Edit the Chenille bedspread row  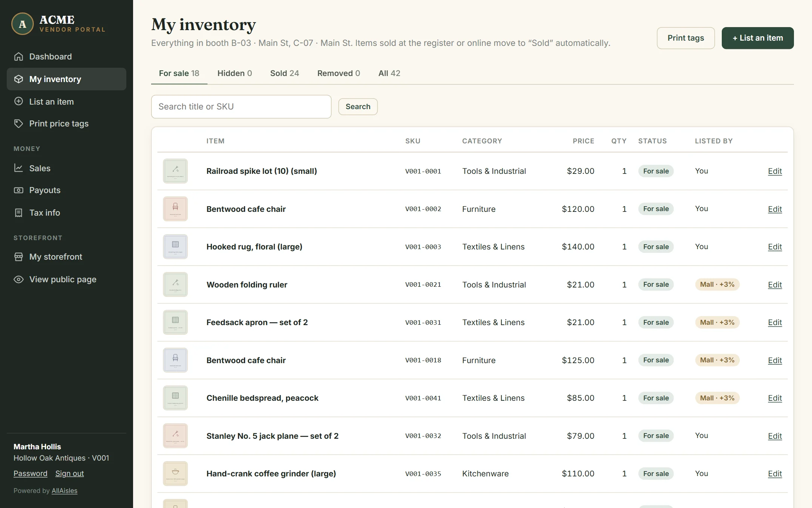click(x=775, y=398)
